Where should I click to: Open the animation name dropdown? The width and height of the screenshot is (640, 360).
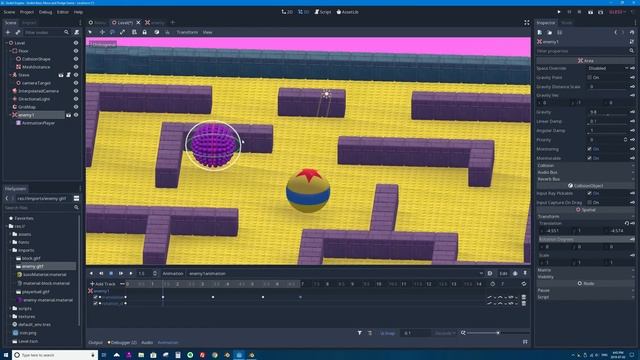pyautogui.click(x=336, y=273)
